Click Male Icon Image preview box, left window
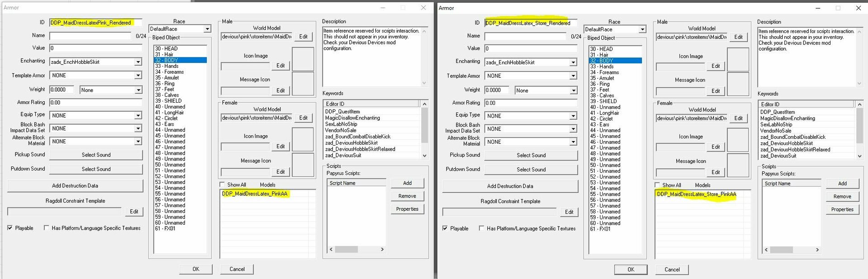Viewport: 868px width, 279px height. pos(303,59)
